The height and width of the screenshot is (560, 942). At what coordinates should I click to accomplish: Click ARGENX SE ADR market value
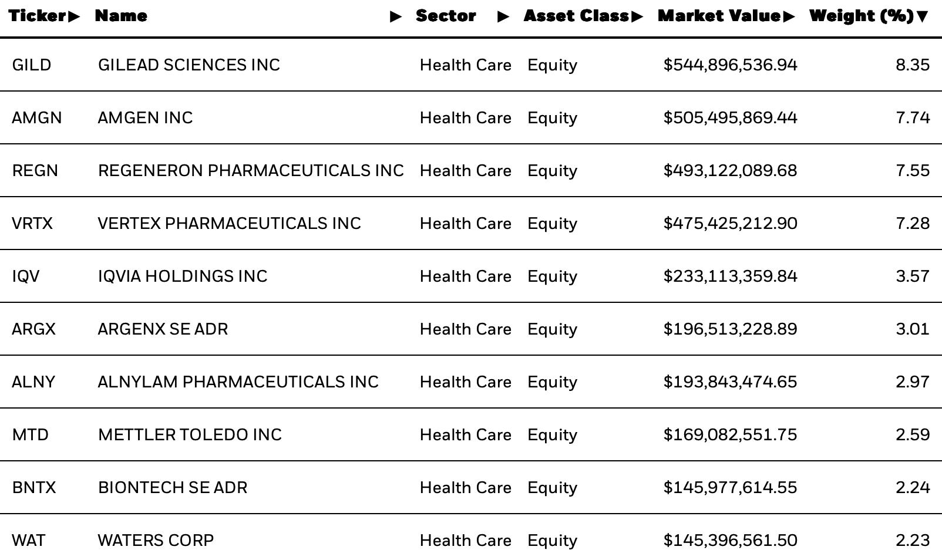(731, 329)
